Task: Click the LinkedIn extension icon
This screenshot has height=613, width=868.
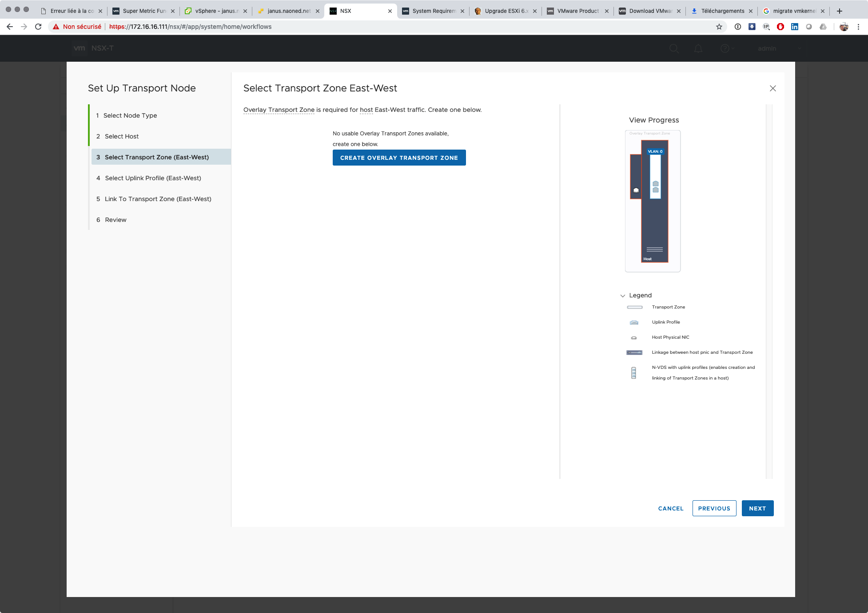Action: click(x=795, y=27)
